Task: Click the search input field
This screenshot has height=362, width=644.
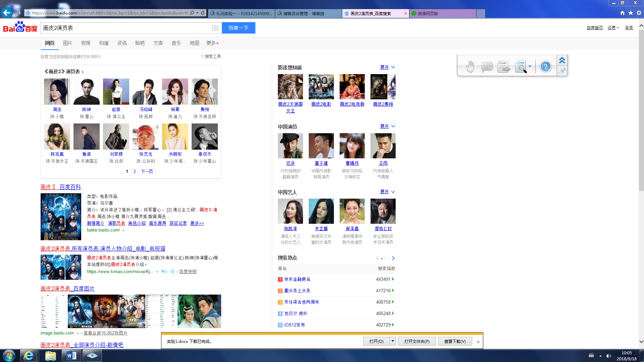Action: point(126,28)
